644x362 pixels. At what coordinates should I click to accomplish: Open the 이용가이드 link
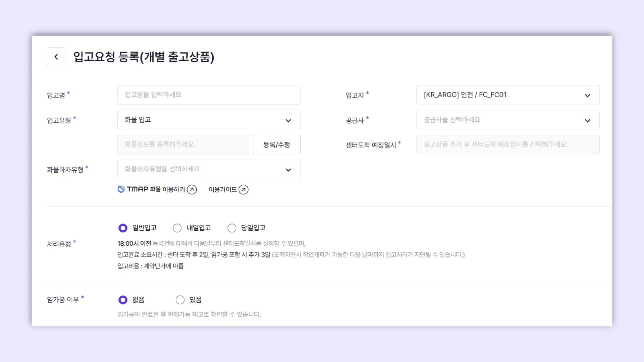tap(223, 190)
